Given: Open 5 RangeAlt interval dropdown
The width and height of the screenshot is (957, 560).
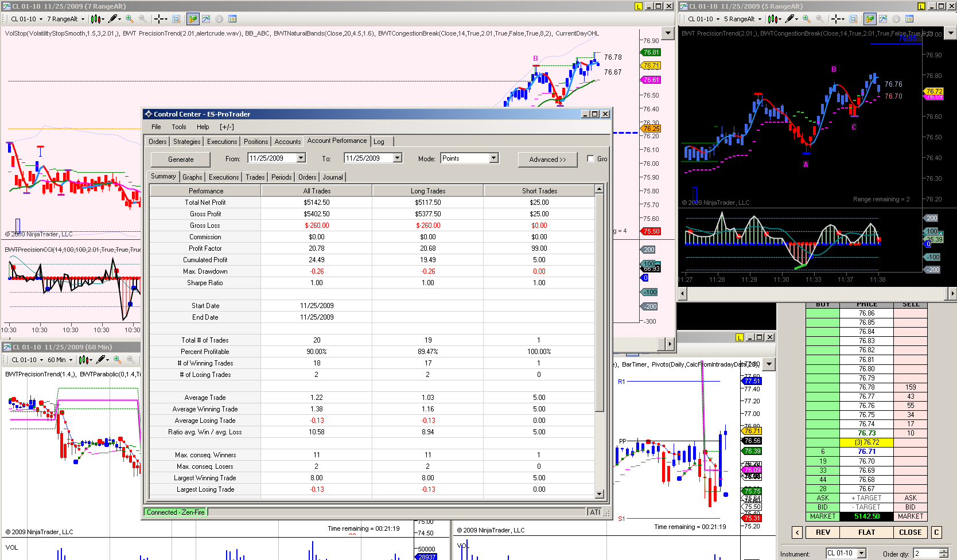Looking at the screenshot, I should coord(743,19).
